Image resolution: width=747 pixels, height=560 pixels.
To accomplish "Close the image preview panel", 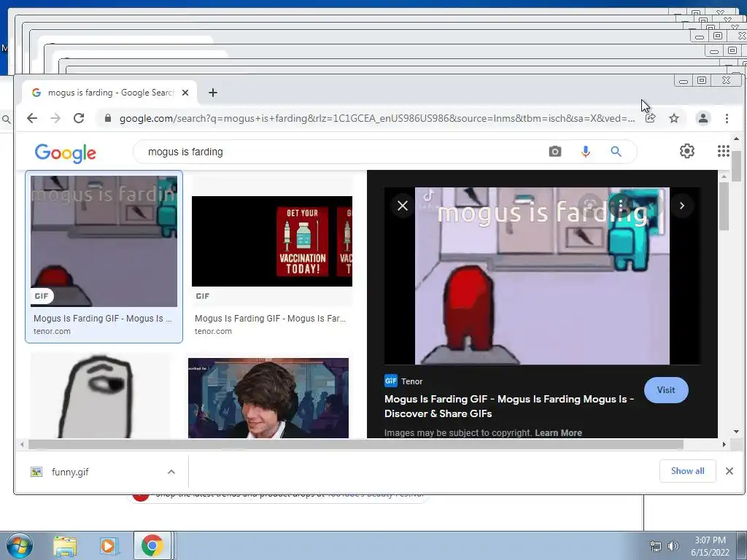I will [x=403, y=206].
